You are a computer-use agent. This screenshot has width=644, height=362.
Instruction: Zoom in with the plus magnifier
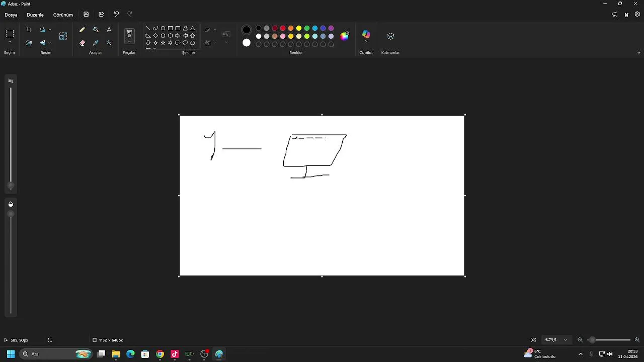pyautogui.click(x=637, y=340)
